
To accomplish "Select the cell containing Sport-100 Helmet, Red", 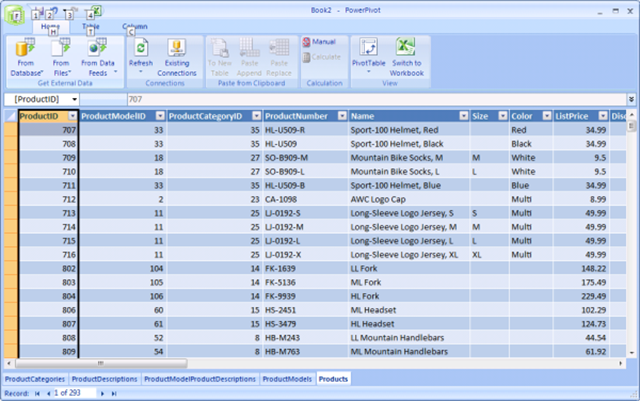I will [x=408, y=130].
